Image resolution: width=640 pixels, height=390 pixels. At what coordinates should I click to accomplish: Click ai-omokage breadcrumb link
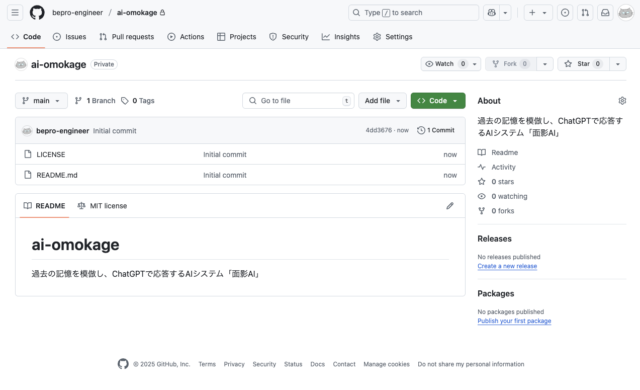point(137,13)
